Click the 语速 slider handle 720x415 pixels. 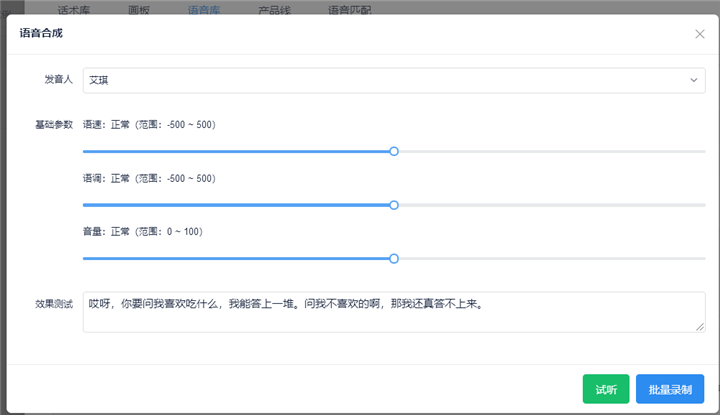394,151
